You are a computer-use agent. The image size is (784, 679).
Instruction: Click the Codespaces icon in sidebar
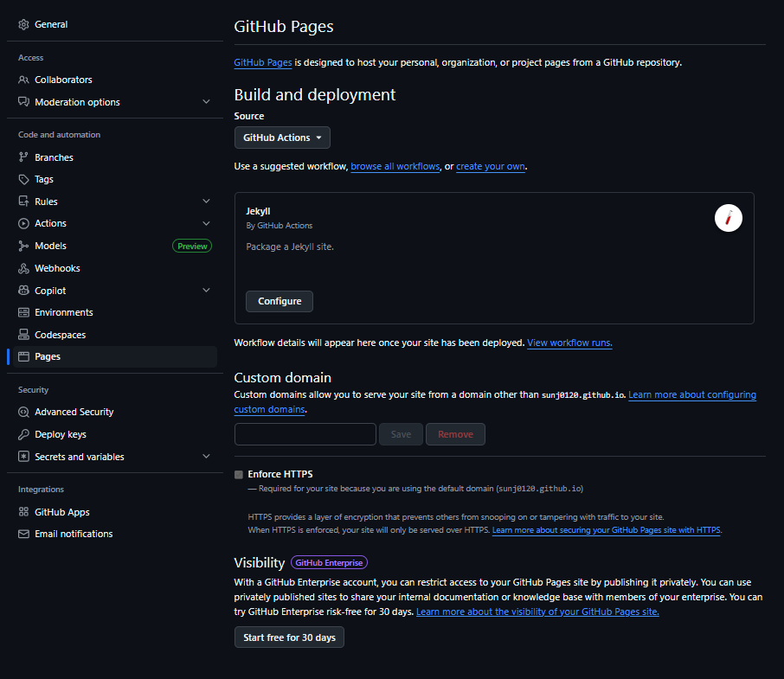click(23, 335)
